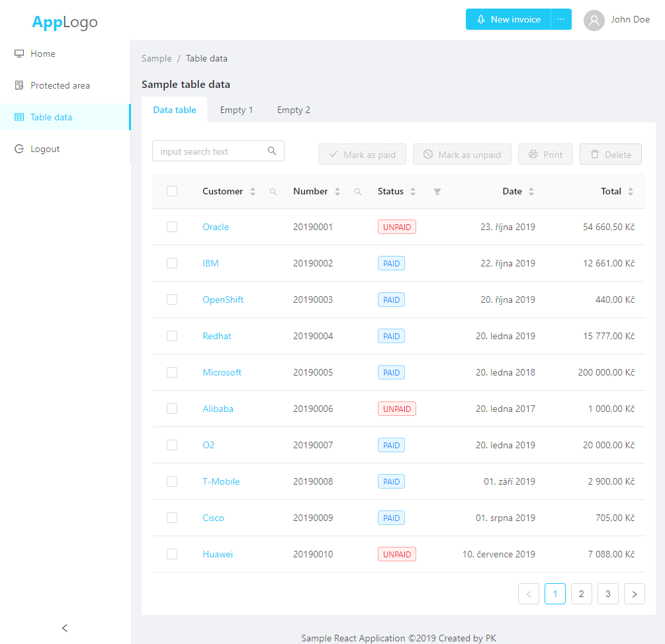Click Logout in the sidebar
665x644 pixels.
coord(65,149)
